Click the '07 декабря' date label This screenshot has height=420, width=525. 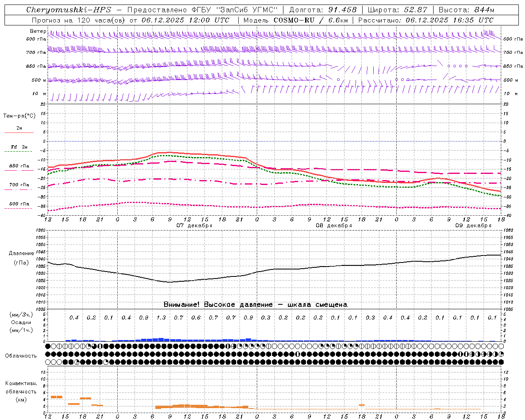coord(194,226)
